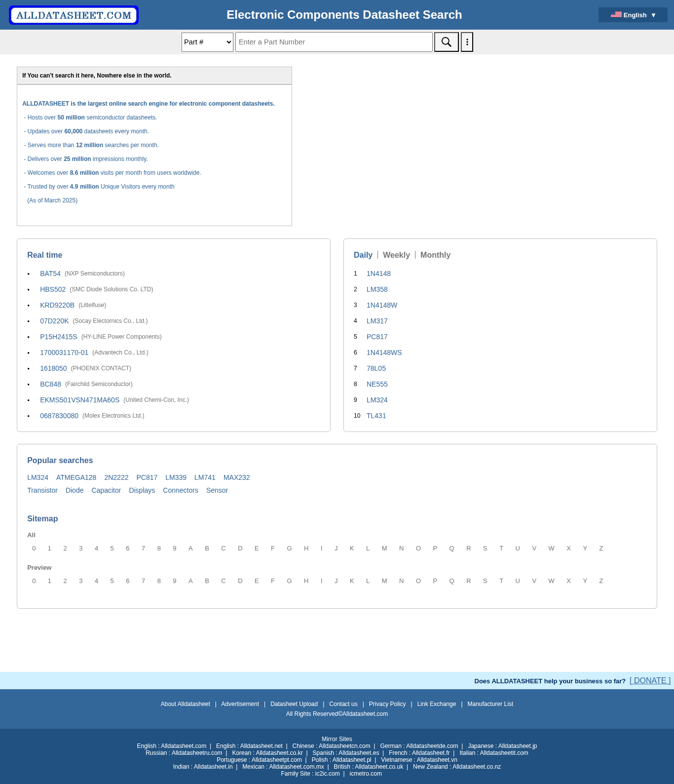
Task: Open the Sensor popular search
Action: [217, 490]
